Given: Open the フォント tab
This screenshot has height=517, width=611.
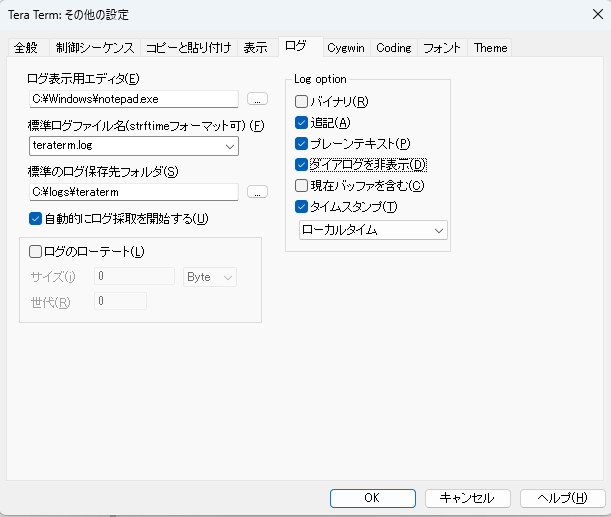Looking at the screenshot, I should pyautogui.click(x=442, y=48).
